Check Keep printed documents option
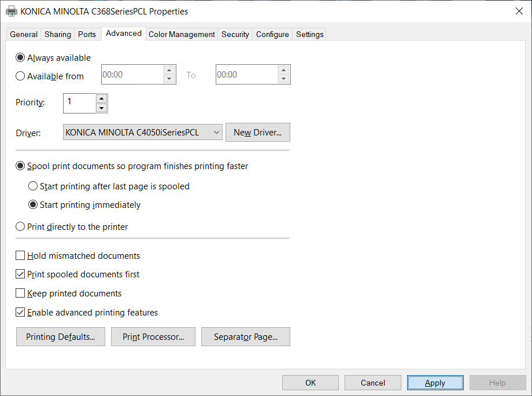Screen dimensions: 532x396 tap(21, 294)
